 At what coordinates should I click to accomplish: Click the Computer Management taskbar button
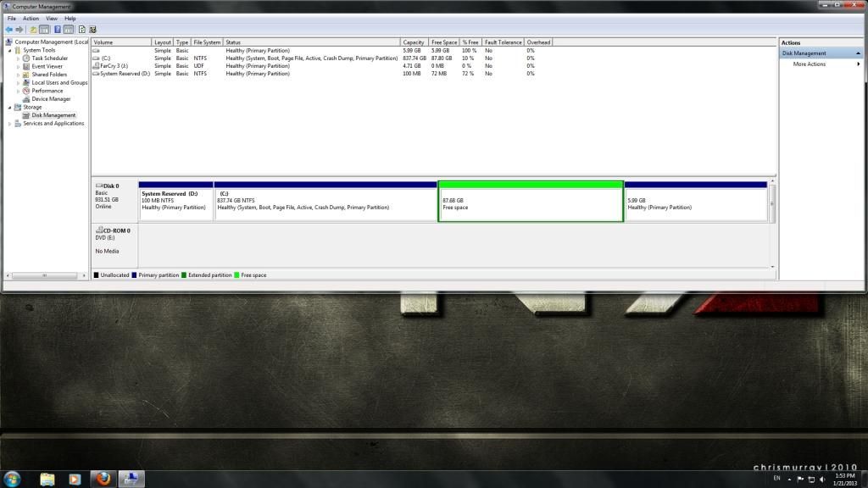pyautogui.click(x=131, y=479)
